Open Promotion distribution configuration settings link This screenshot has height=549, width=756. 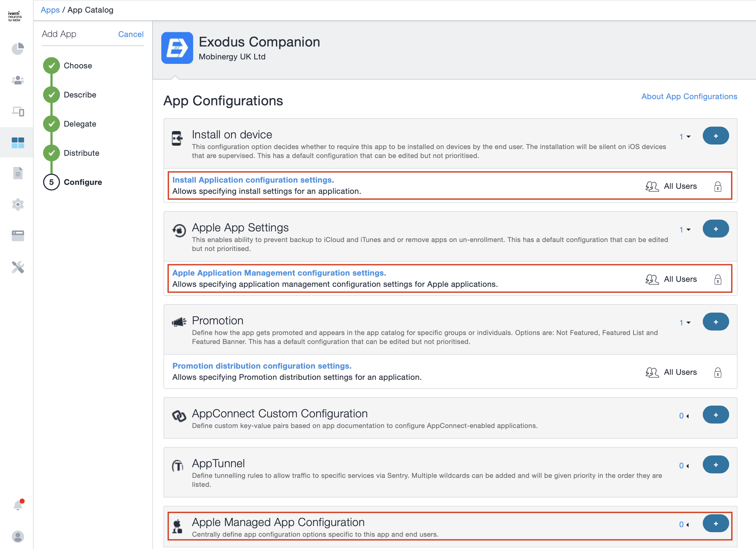[262, 366]
